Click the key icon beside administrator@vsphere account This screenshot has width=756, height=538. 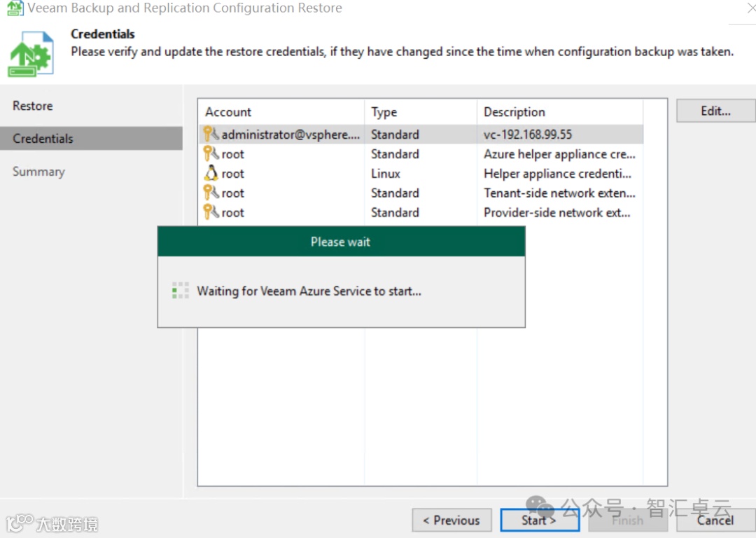pos(211,134)
